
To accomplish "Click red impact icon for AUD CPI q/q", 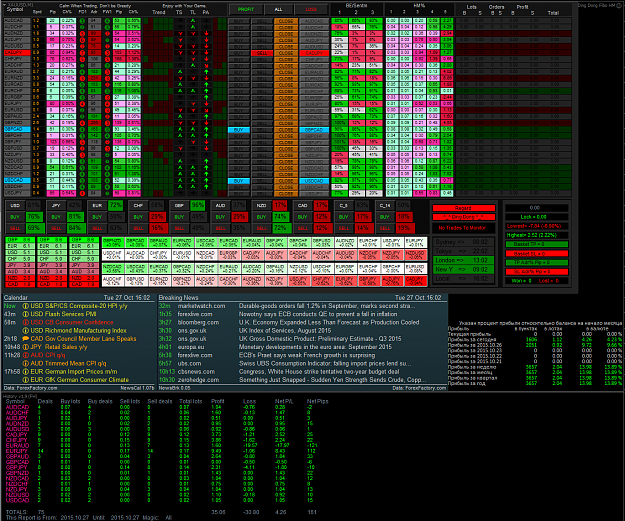I will (x=26, y=355).
